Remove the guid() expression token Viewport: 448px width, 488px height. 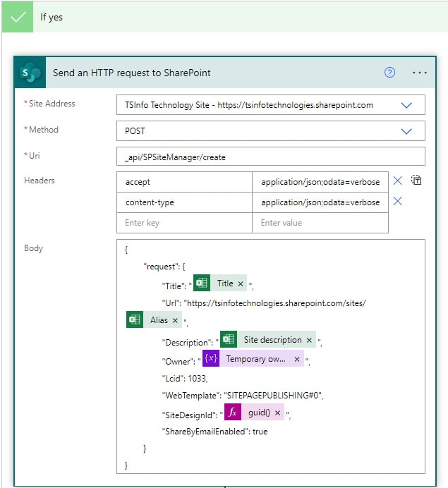[x=277, y=413]
